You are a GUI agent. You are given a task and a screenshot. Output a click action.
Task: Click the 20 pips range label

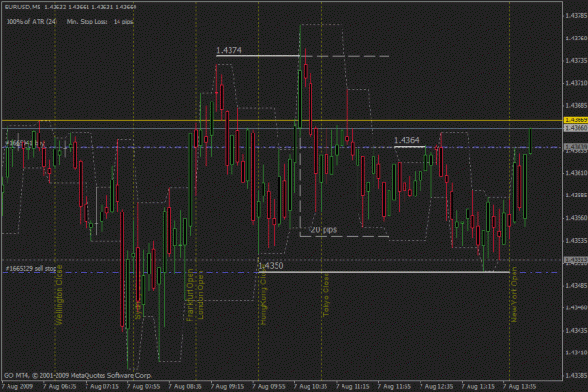[324, 230]
